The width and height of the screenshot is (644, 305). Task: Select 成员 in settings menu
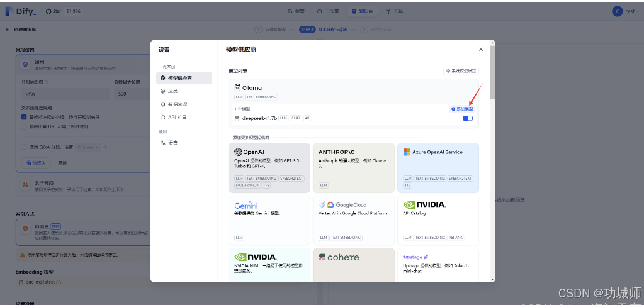coord(184,91)
